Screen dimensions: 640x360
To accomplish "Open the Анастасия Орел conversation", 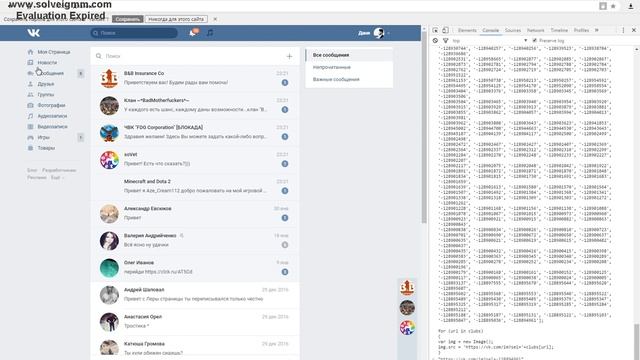I will tap(195, 322).
